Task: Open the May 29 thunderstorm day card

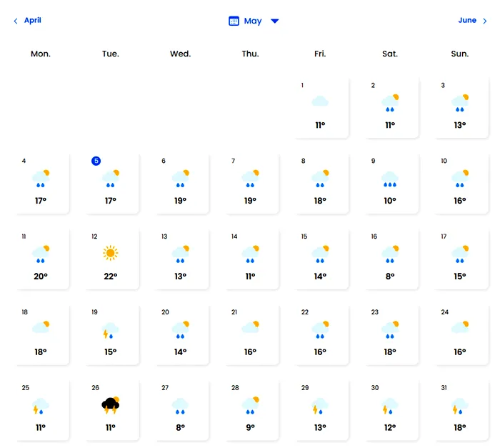Action: [320, 410]
